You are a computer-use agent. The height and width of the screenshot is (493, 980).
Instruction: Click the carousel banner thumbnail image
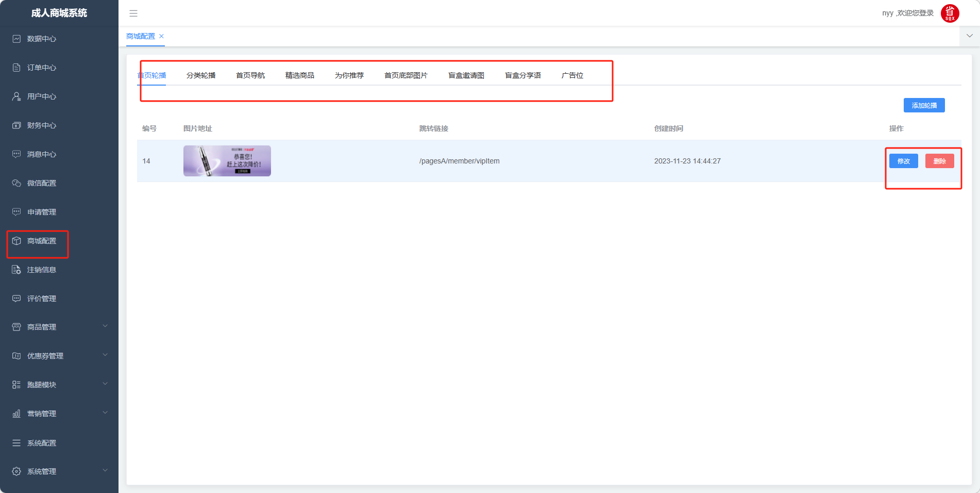pos(227,161)
